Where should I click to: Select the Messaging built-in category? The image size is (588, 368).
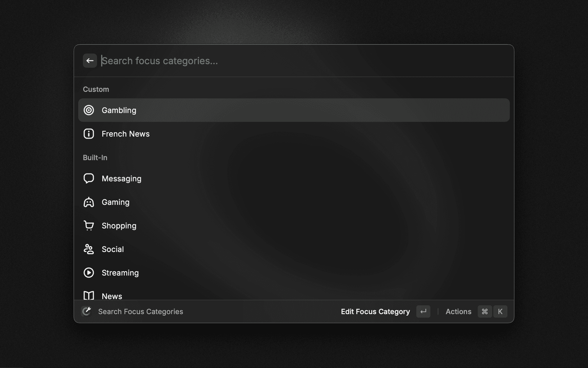click(x=121, y=178)
